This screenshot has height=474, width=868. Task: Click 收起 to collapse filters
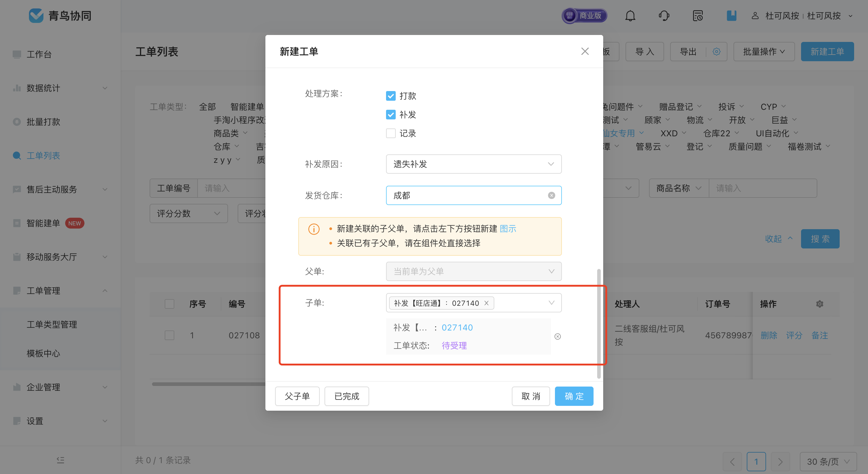point(778,239)
